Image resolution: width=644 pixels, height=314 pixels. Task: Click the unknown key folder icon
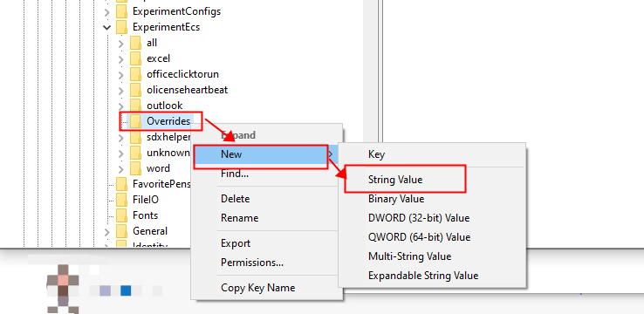[135, 153]
